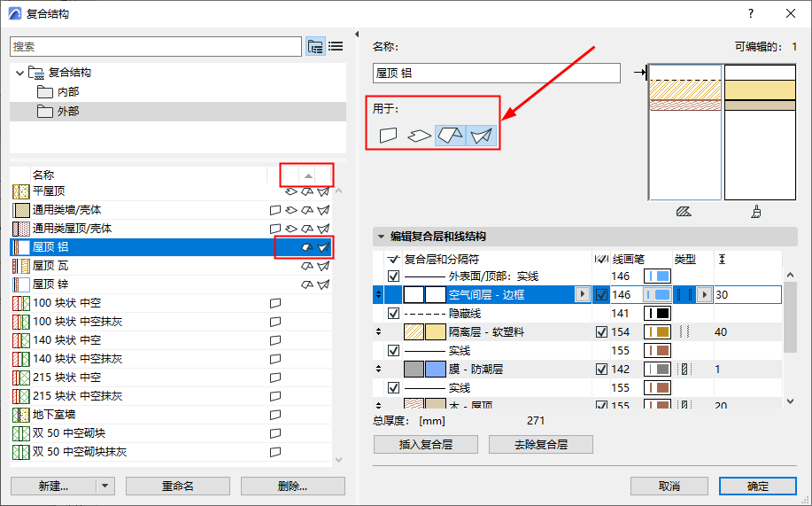812x506 pixels.
Task: Toggle the checkbox for 实线 below 膜 - 防潮层
Action: 393,388
